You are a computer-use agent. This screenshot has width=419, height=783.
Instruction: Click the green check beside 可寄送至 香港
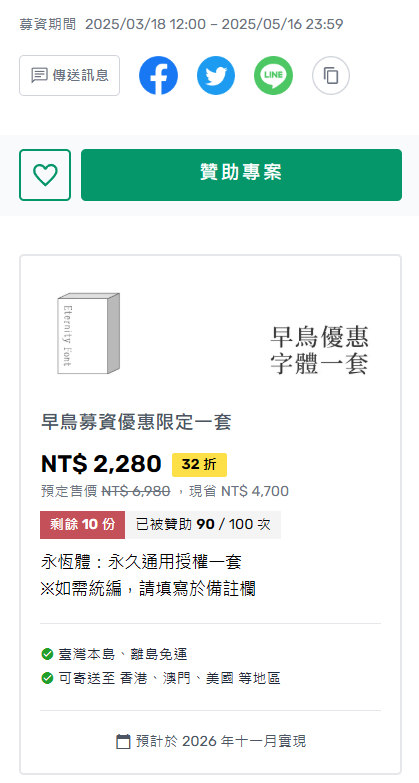pos(47,678)
